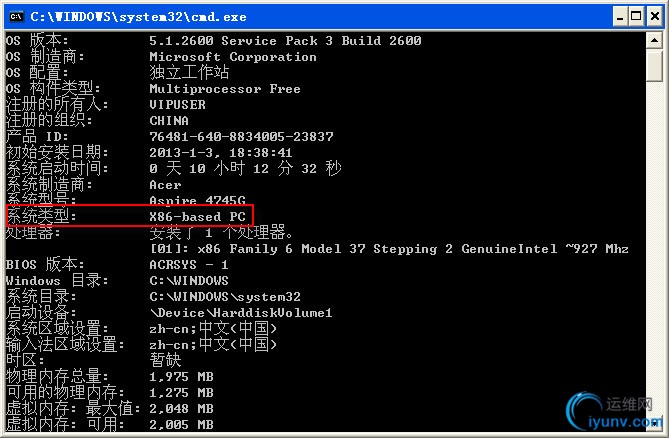Screen dimensions: 669x438
Task: Click the 5.1.2600 Service Pack 3 text
Action: [x=241, y=41]
